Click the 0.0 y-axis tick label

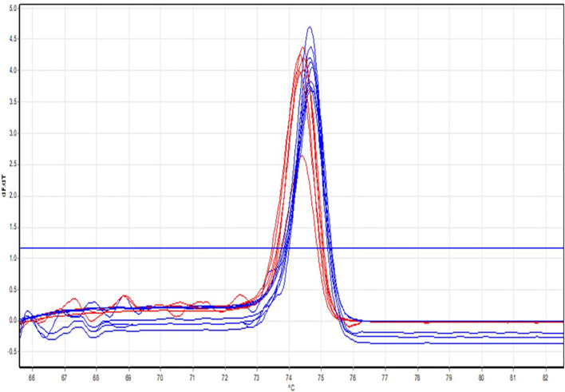coord(12,321)
